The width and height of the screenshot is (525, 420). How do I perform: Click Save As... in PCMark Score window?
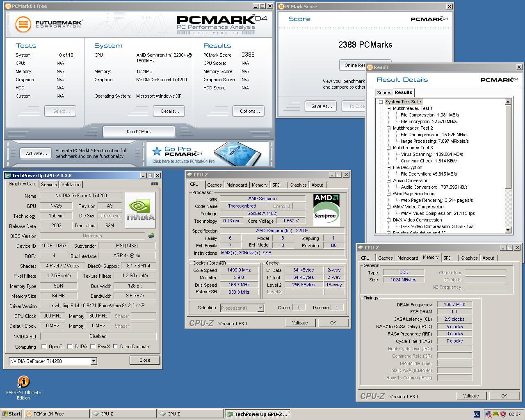321,106
